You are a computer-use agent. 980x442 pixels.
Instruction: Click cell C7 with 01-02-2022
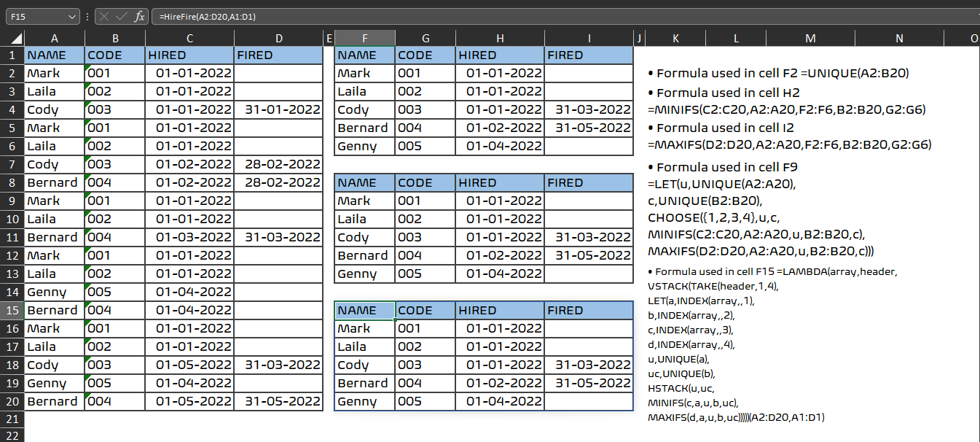coord(189,164)
